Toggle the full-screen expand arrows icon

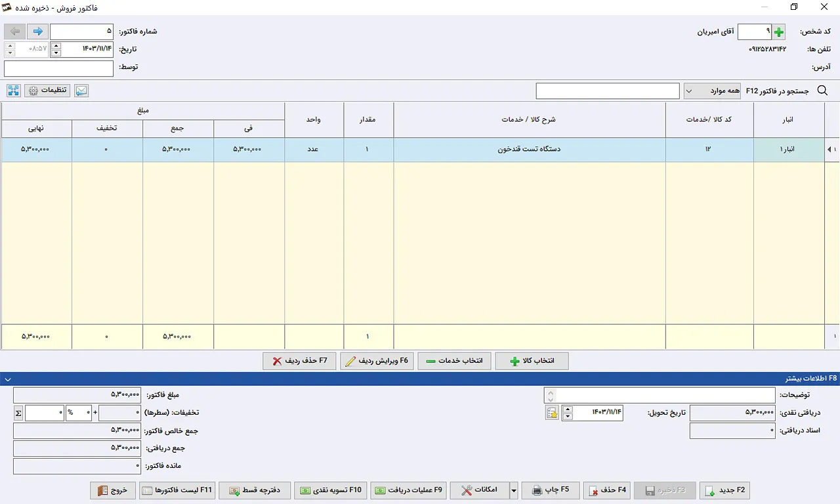pyautogui.click(x=14, y=91)
